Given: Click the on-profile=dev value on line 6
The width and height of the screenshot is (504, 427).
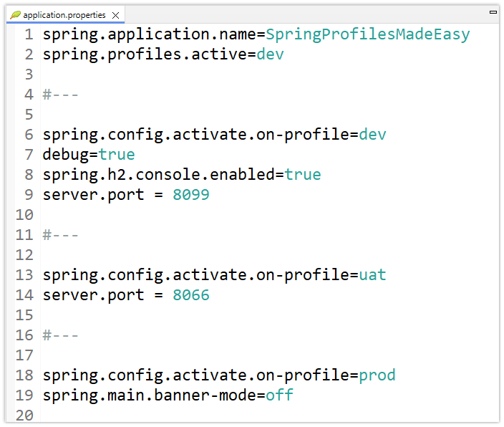Looking at the screenshot, I should coord(372,135).
